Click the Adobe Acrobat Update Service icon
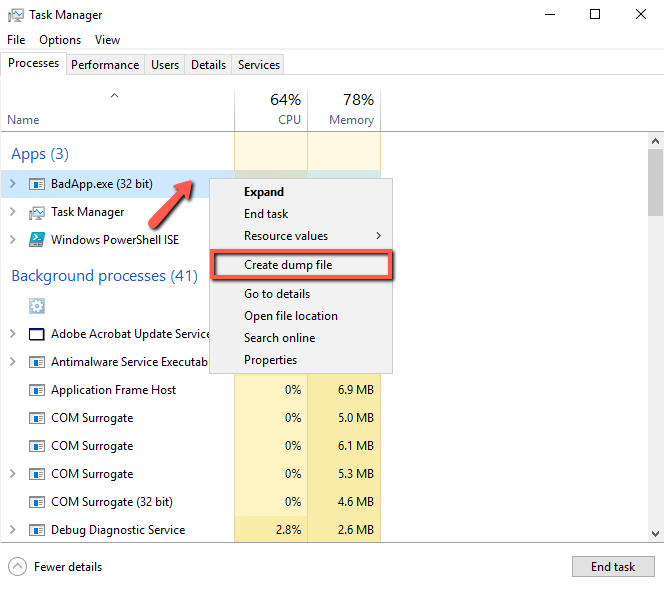Image resolution: width=664 pixels, height=591 pixels. (x=37, y=334)
